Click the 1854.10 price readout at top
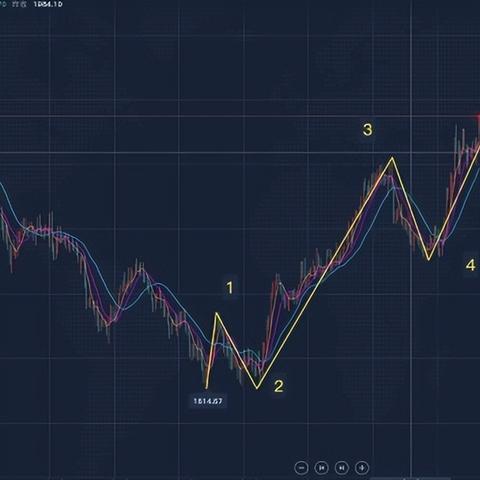This screenshot has height=480, width=480. (x=48, y=4)
